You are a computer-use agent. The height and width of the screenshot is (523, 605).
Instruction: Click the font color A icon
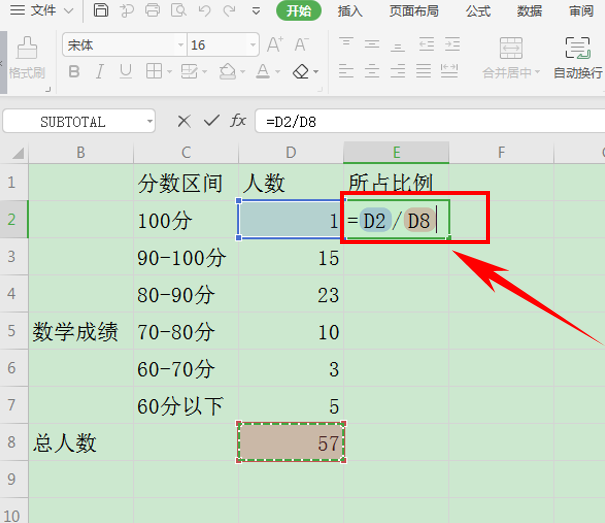pos(263,71)
